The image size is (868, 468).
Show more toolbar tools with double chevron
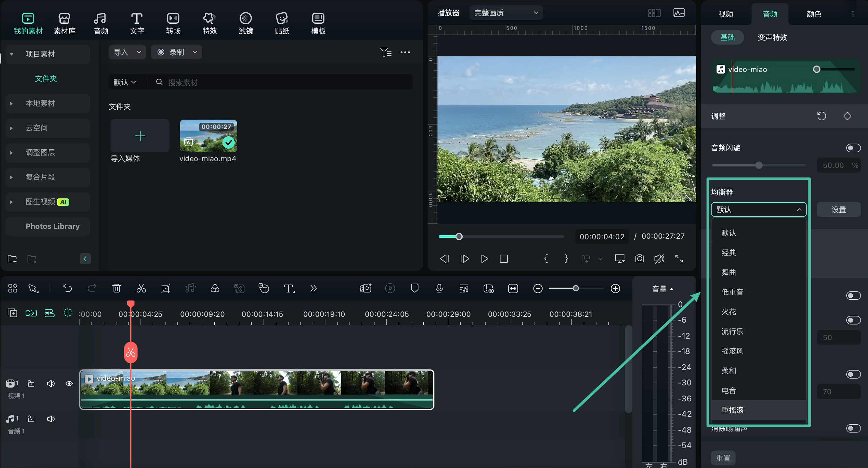[x=313, y=288]
